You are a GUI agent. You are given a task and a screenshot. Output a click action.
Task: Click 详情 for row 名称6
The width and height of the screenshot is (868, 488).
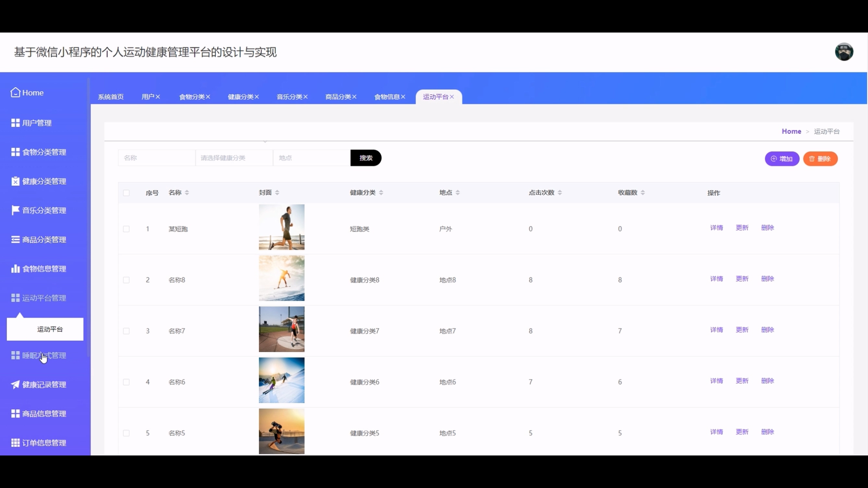tap(717, 381)
